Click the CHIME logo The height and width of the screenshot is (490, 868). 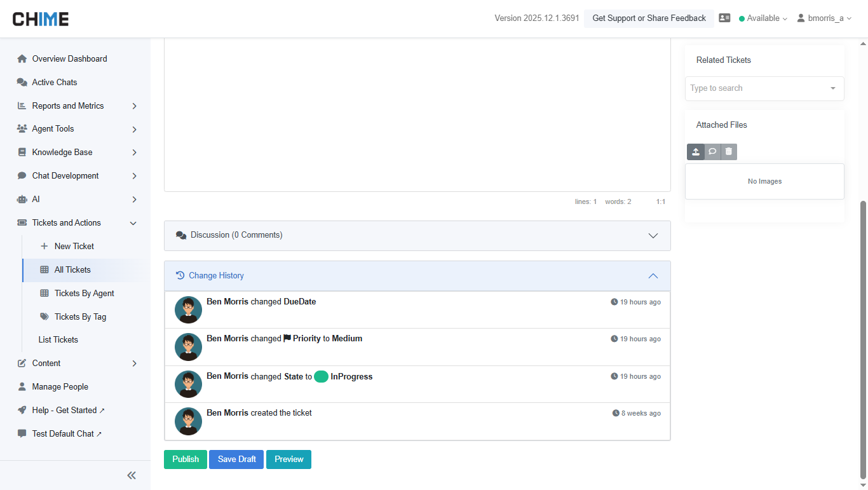[x=41, y=19]
